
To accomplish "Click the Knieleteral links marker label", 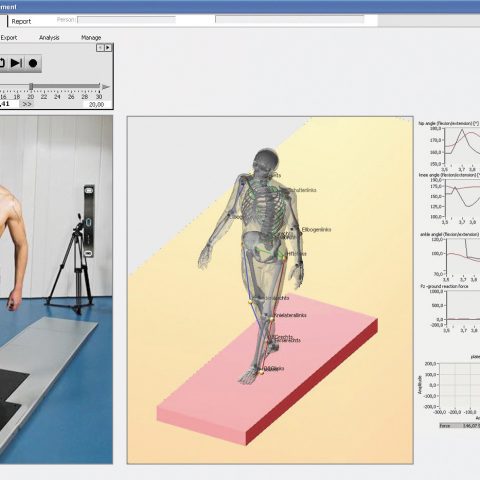I will (x=290, y=315).
